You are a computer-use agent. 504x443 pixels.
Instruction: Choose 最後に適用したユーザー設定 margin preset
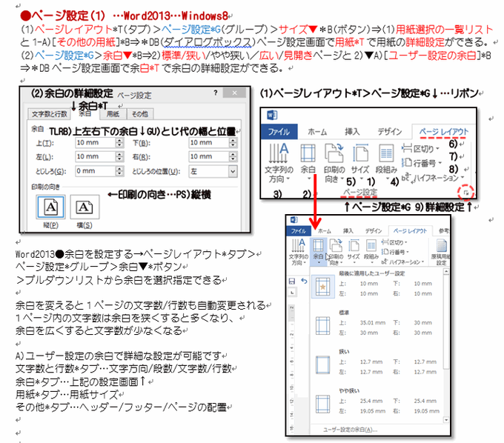click(377, 284)
